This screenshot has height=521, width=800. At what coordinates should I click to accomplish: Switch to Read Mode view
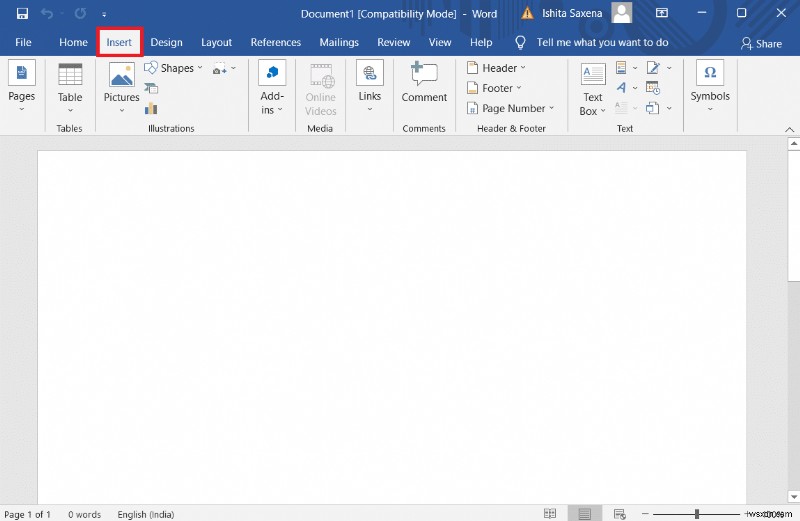click(550, 514)
